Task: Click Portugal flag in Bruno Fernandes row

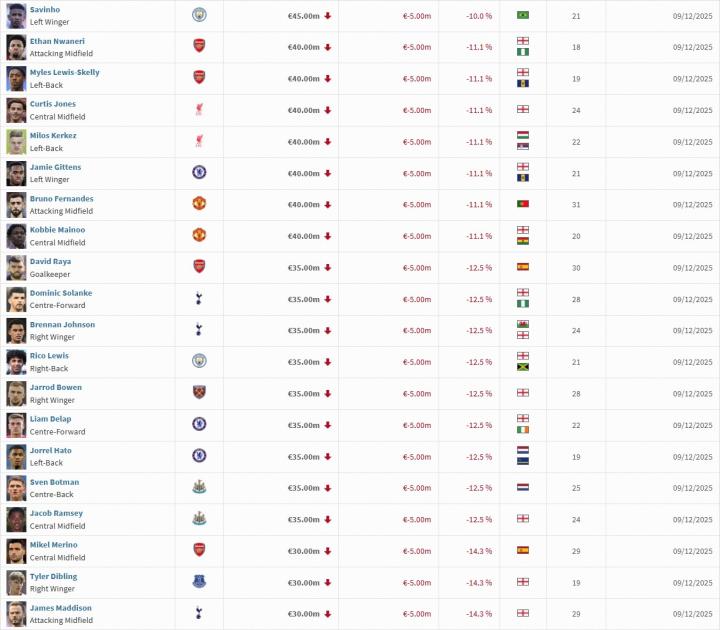Action: point(522,204)
